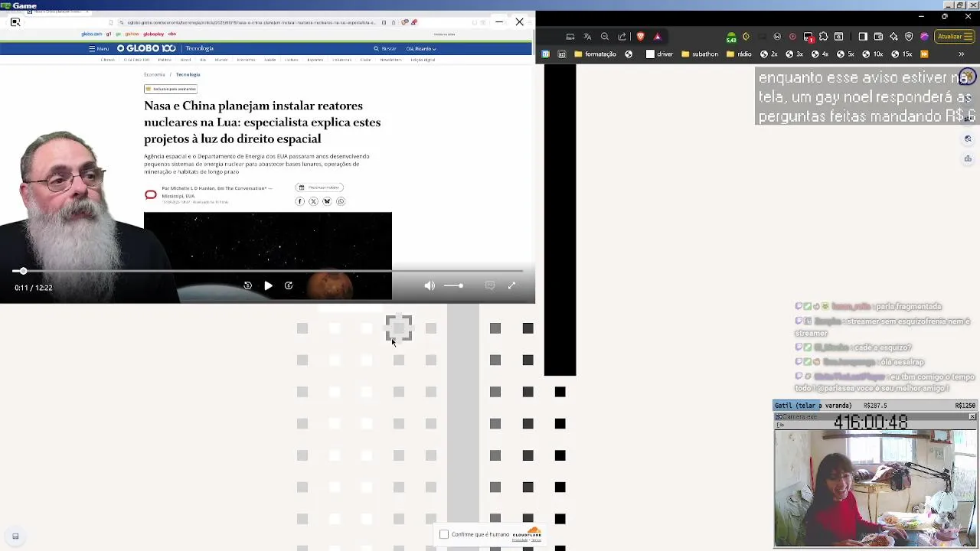Screen dimensions: 980x551
Task: Adjust the video volume slider
Action: [x=452, y=285]
